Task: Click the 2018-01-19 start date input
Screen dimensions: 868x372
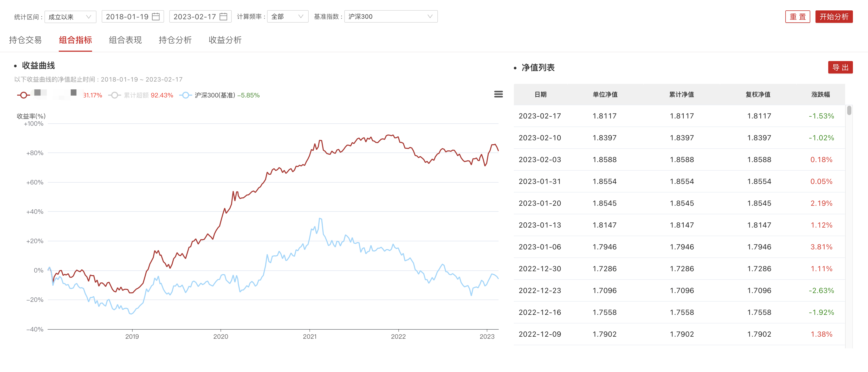Action: pos(127,17)
